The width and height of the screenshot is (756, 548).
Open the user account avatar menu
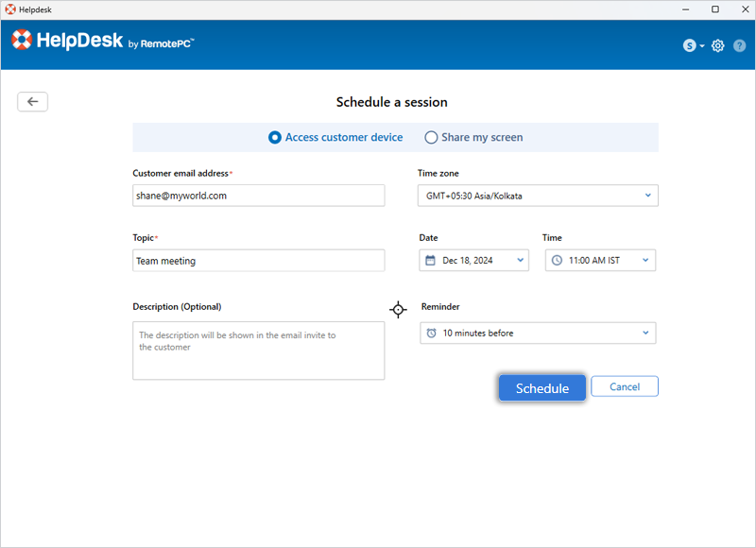coord(691,45)
